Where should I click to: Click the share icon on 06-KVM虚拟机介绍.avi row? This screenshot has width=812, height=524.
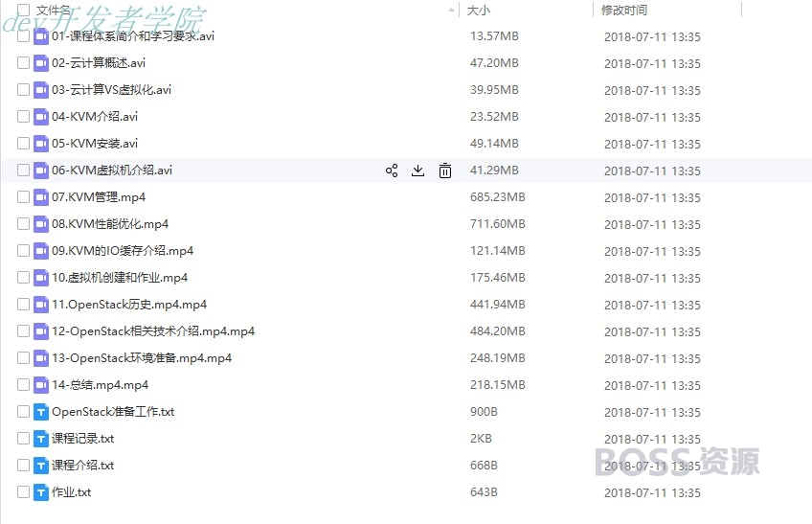pos(392,171)
